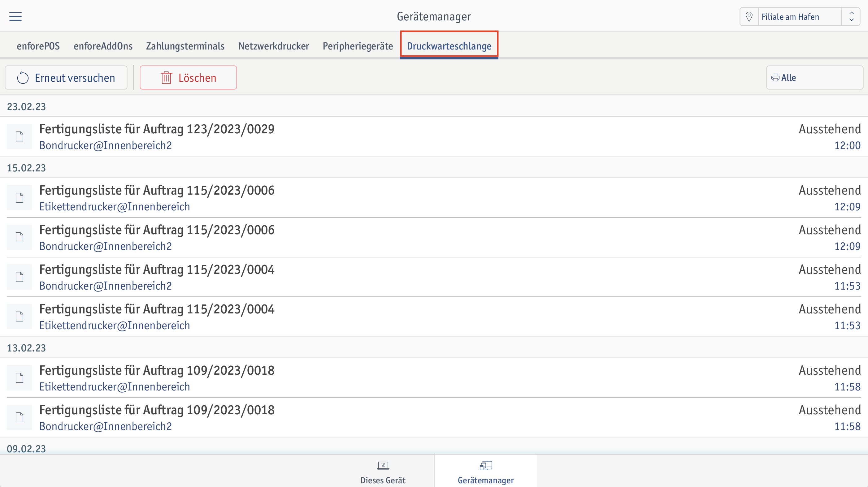Click the printer icon next to Alle
The height and width of the screenshot is (487, 868).
coord(775,77)
